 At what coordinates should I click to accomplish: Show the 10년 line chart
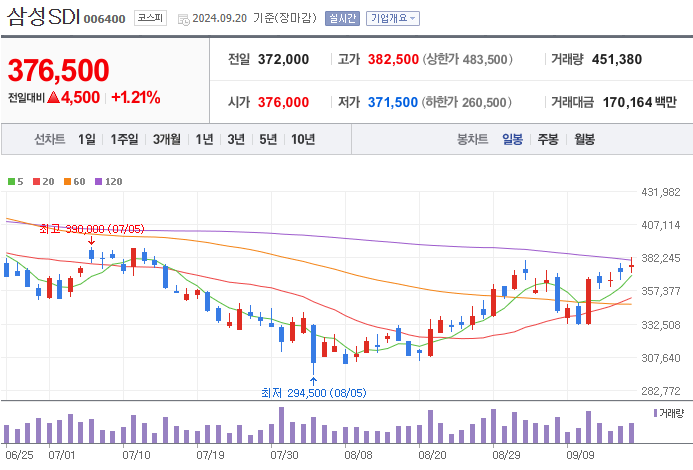coord(303,140)
